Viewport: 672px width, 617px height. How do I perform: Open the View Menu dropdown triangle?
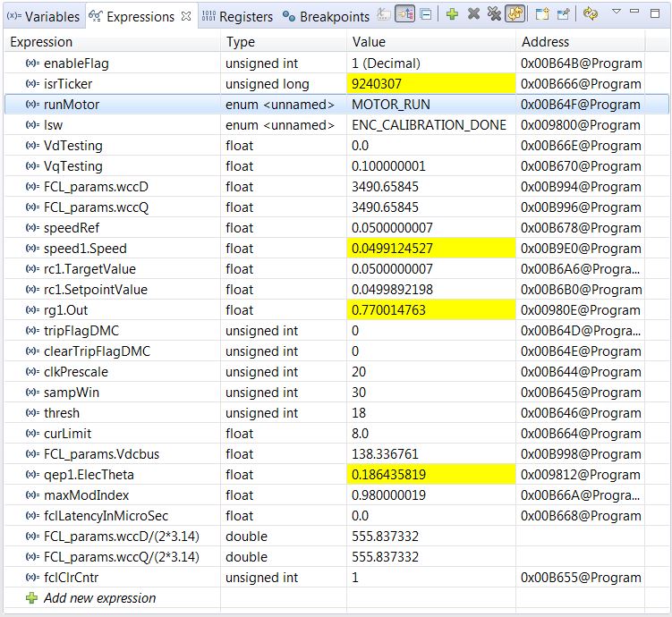[x=616, y=13]
